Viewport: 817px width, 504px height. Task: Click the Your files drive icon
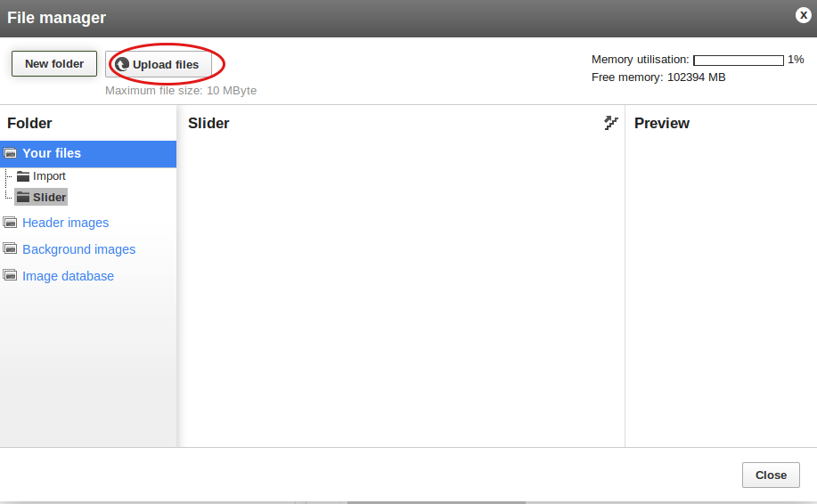(x=10, y=153)
